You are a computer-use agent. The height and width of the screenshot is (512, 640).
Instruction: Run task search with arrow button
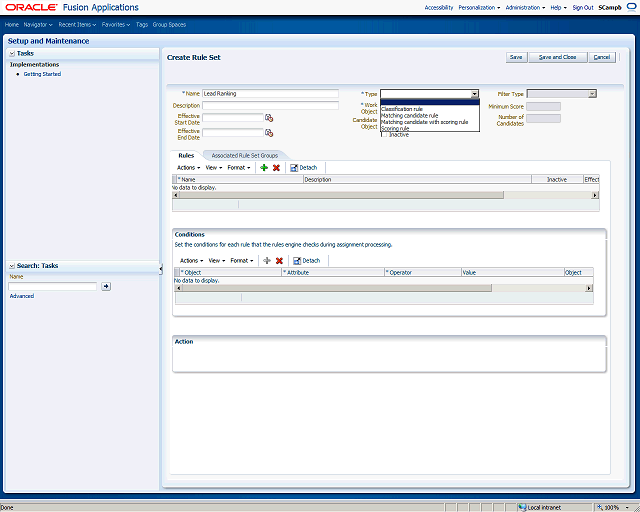(x=106, y=287)
